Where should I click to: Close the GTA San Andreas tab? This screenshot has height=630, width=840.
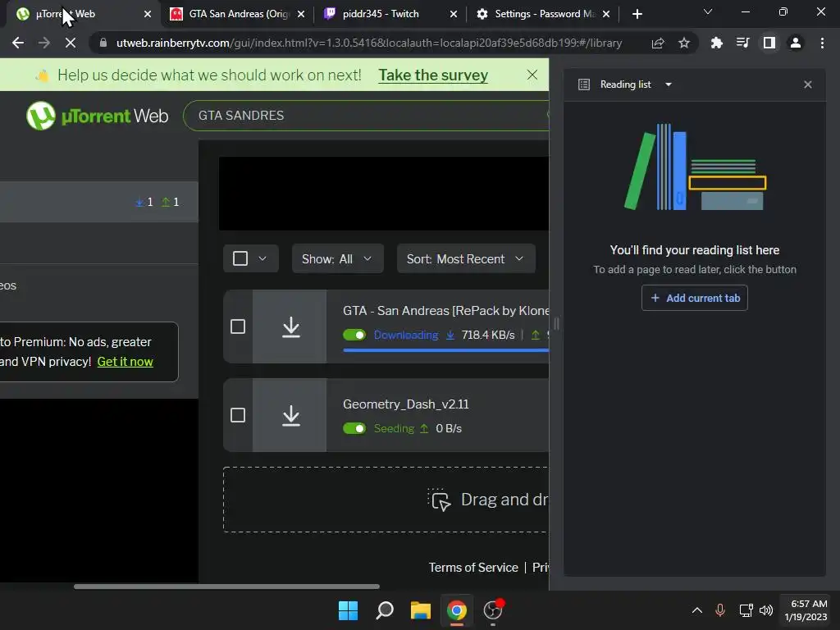(x=301, y=14)
